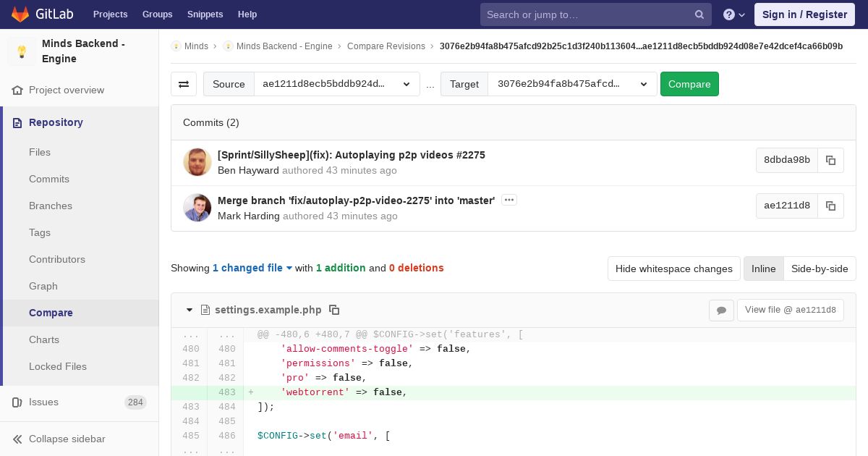Click the Minds Backend lightbulb project avatar
The height and width of the screenshot is (456, 868).
point(22,51)
